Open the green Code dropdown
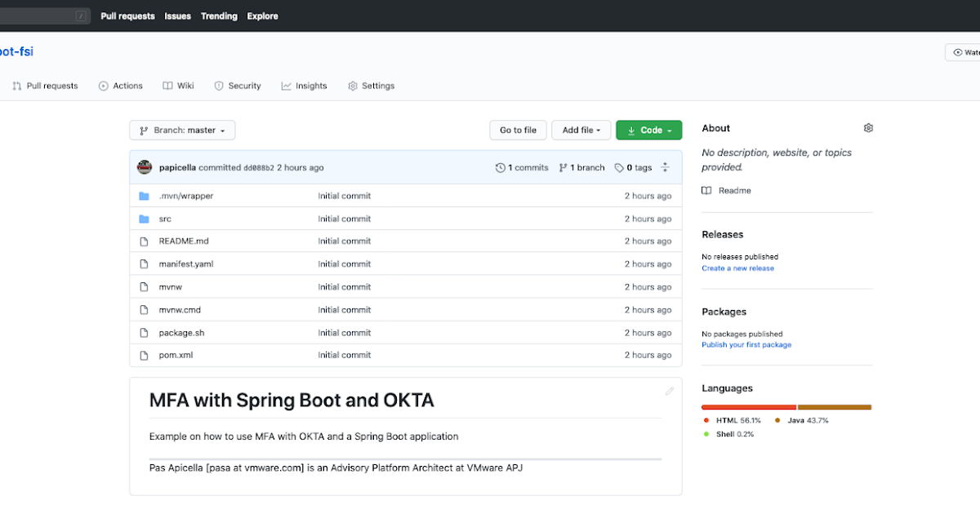Screen dimensions: 980x514 (648, 130)
